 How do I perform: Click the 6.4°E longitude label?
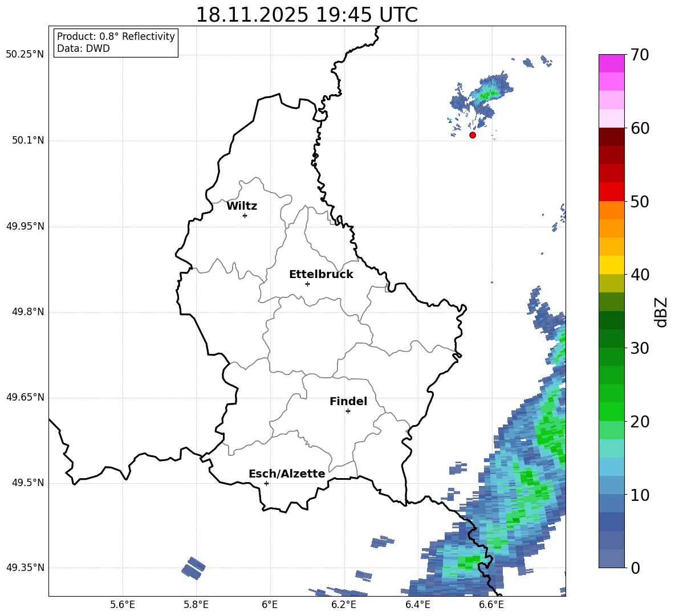pyautogui.click(x=417, y=605)
